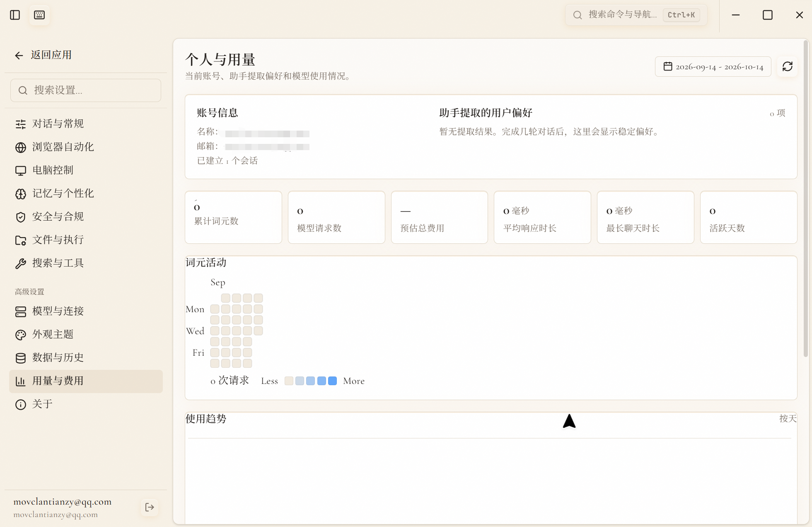Click the 平均响应时长 stat card
812x527 pixels.
[542, 217]
